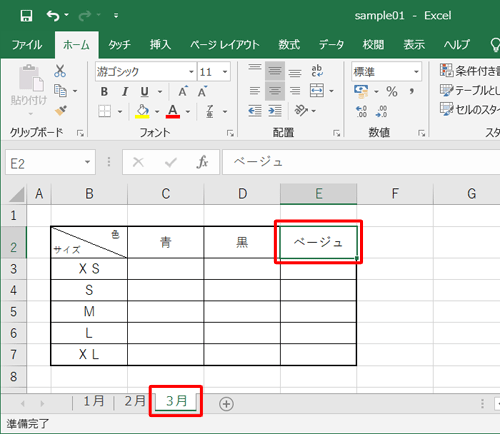
Task: Open the ヘルプ tab
Action: point(456,45)
